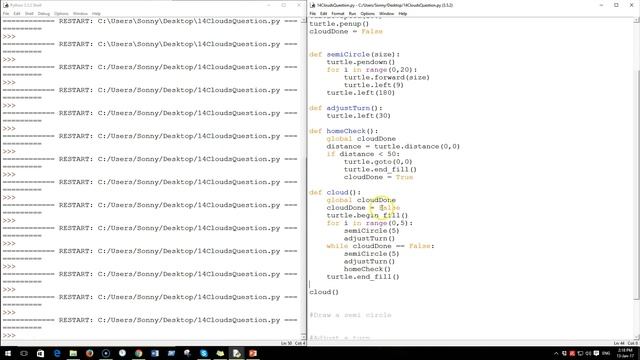
Task: Click the final 'cloud()' call line
Action: pos(324,292)
